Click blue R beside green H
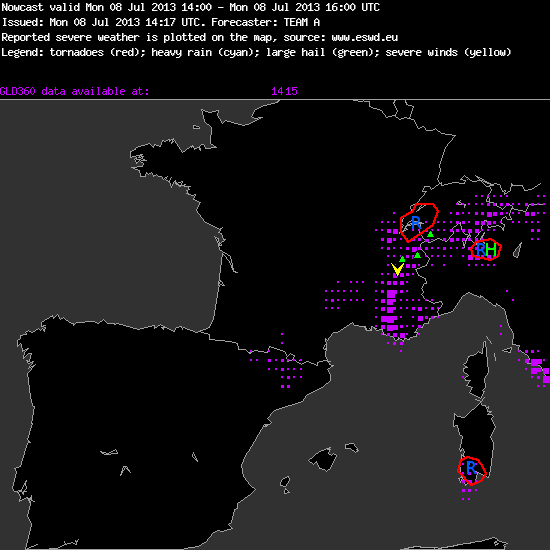 point(481,250)
